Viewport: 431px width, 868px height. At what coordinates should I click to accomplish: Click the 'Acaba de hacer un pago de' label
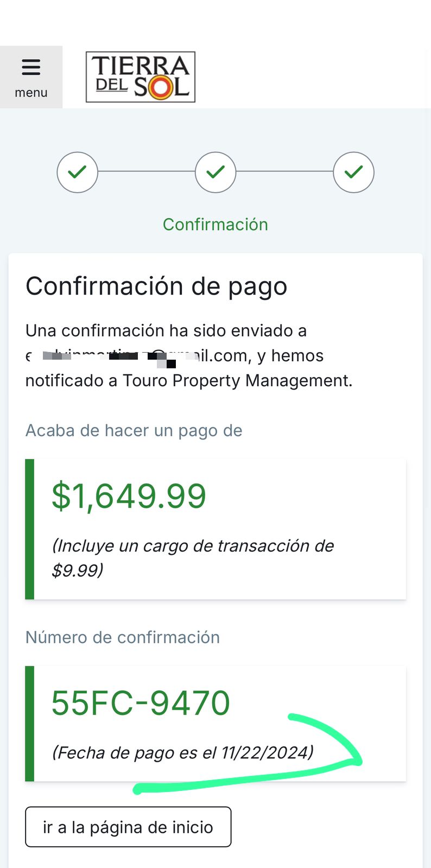click(x=134, y=431)
